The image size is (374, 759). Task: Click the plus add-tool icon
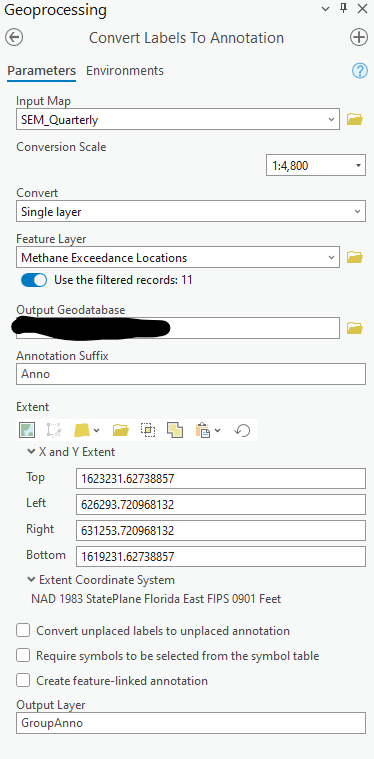pos(359,37)
